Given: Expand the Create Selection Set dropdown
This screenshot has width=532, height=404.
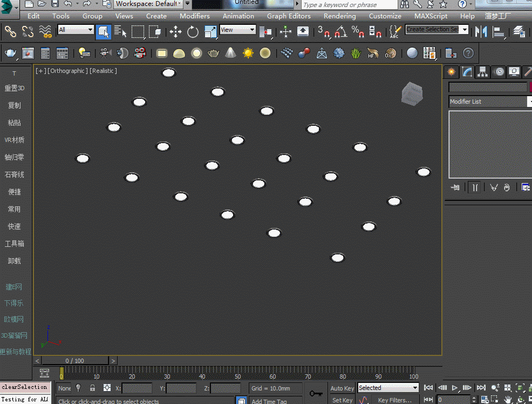Looking at the screenshot, I should (465, 30).
